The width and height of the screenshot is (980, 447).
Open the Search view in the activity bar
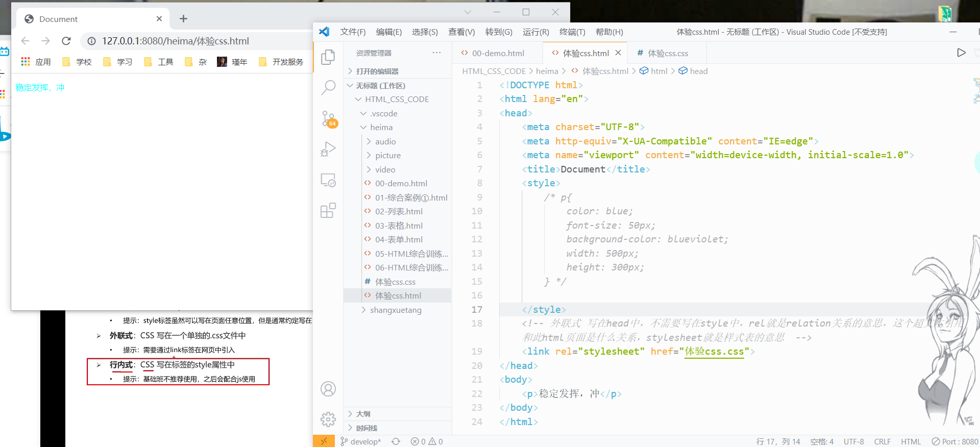tap(328, 88)
